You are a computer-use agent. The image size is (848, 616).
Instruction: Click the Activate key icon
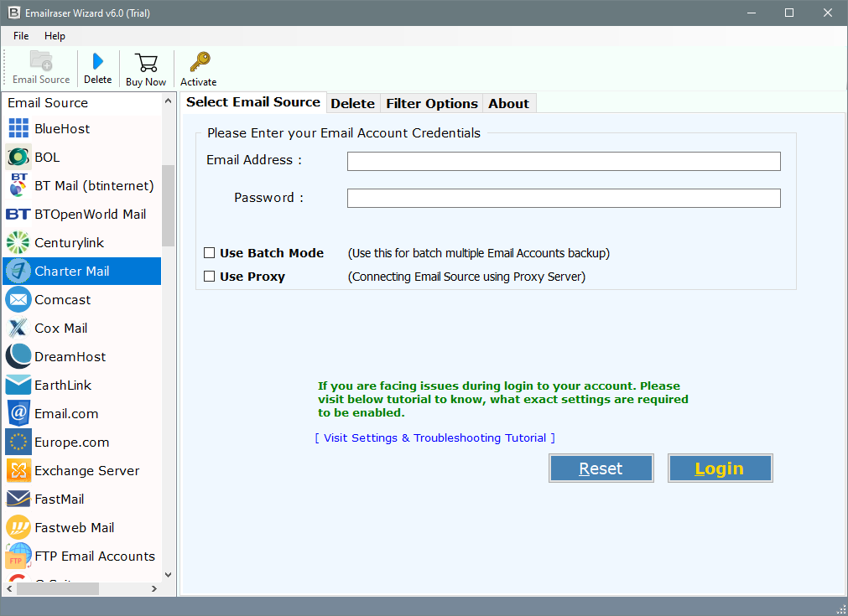coord(200,62)
